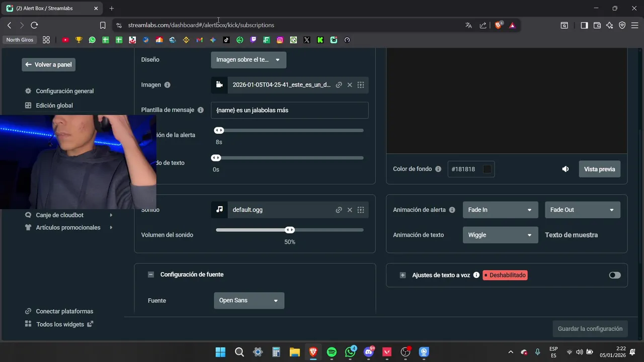The image size is (644, 362).
Task: Click info icon next to Imagen
Action: [167, 85]
